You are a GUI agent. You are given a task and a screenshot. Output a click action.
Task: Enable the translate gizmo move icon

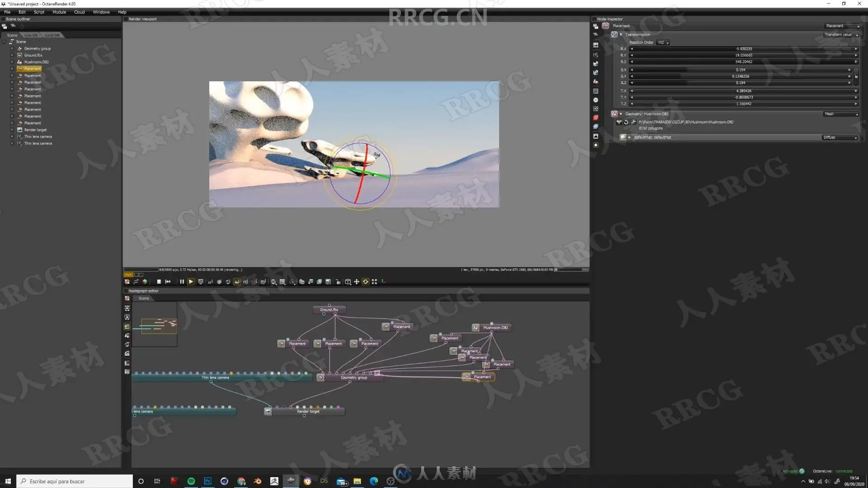[x=356, y=282]
